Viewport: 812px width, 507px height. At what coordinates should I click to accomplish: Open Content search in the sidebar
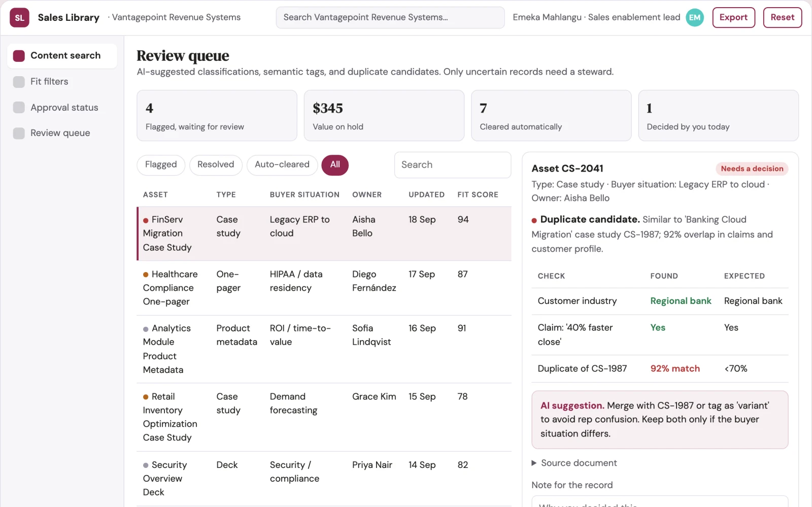62,56
